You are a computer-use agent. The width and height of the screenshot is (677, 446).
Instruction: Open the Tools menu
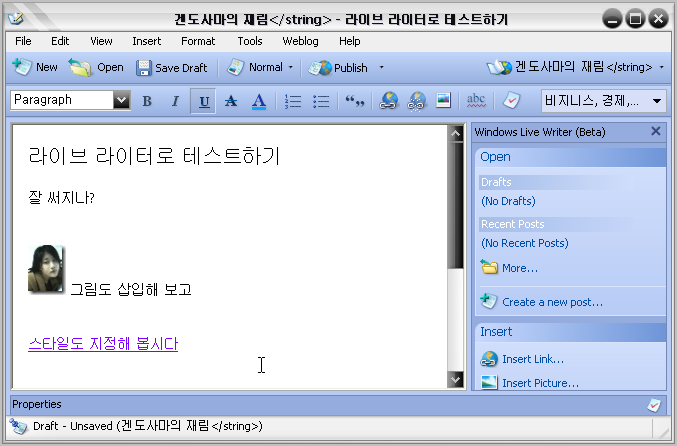[250, 41]
